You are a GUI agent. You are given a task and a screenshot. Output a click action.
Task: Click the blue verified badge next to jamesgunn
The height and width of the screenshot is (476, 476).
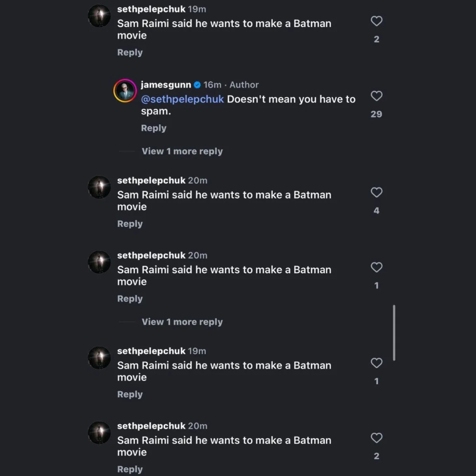pyautogui.click(x=197, y=85)
